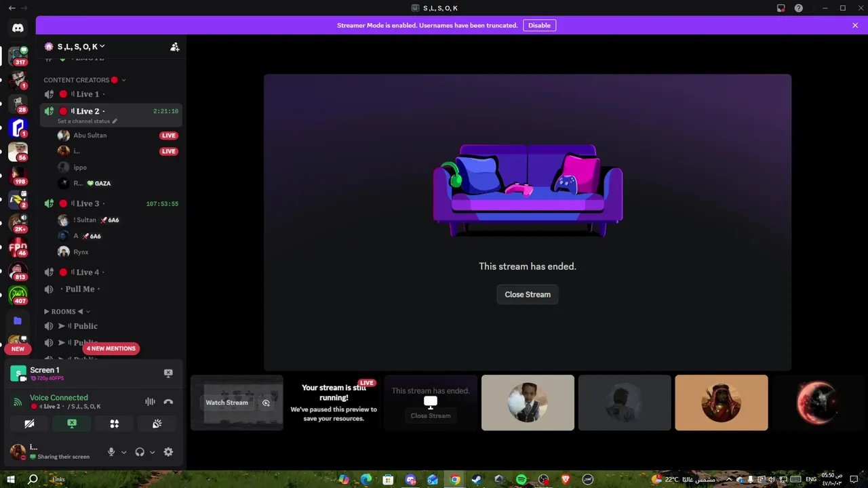Disable Streamer Mode
The image size is (868, 488).
click(539, 25)
